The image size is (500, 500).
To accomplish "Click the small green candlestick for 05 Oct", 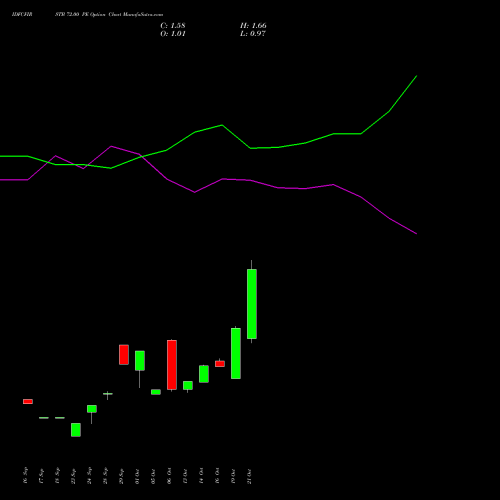I will pos(156,392).
